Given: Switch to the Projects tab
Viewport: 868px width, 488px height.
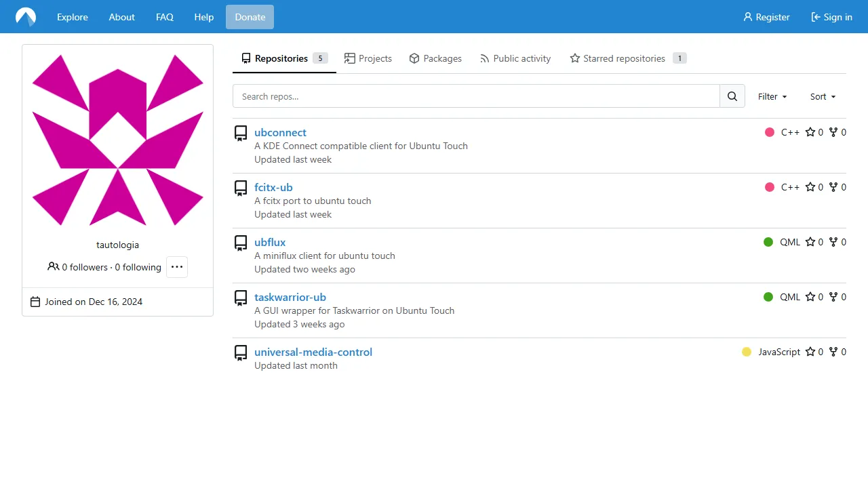Looking at the screenshot, I should tap(368, 58).
